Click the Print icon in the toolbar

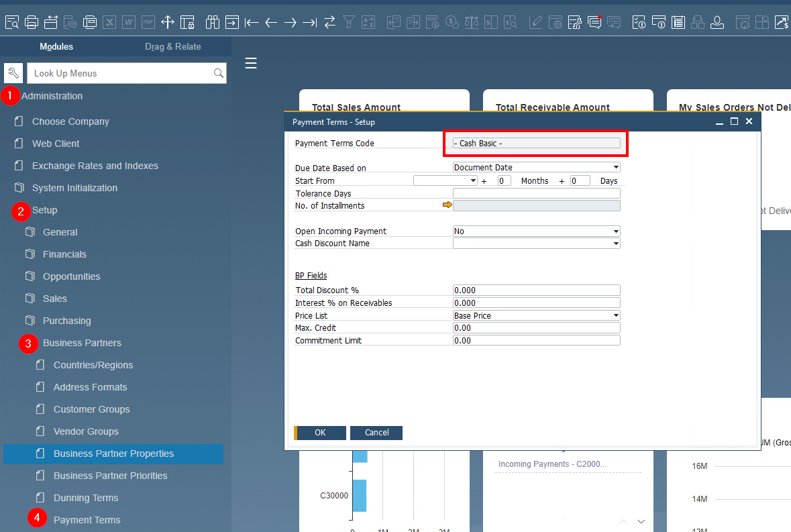click(32, 22)
